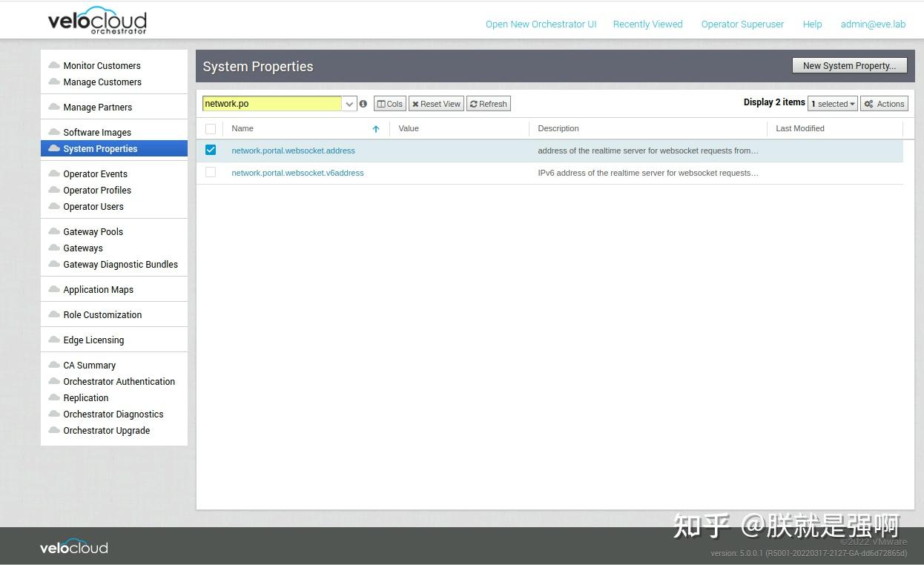The image size is (924, 565).
Task: Click the Refresh icon above the table
Action: 488,104
